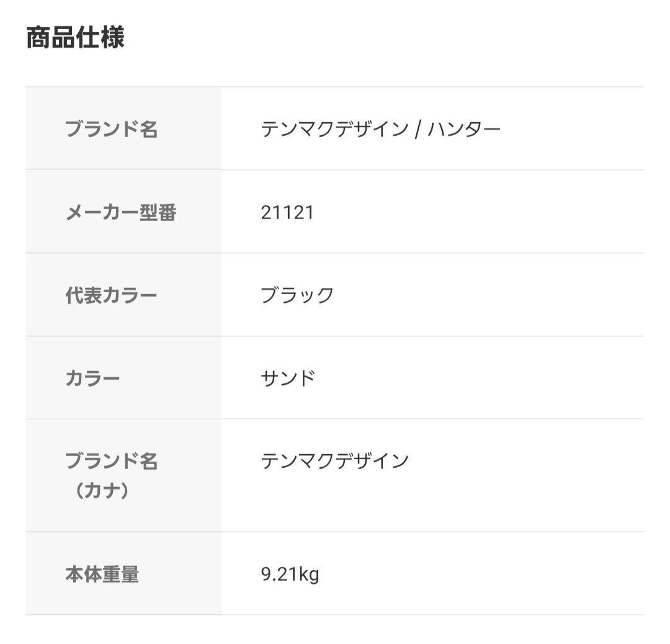This screenshot has width=670, height=644.
Task: Select the メーカー型番 row label
Action: (121, 213)
